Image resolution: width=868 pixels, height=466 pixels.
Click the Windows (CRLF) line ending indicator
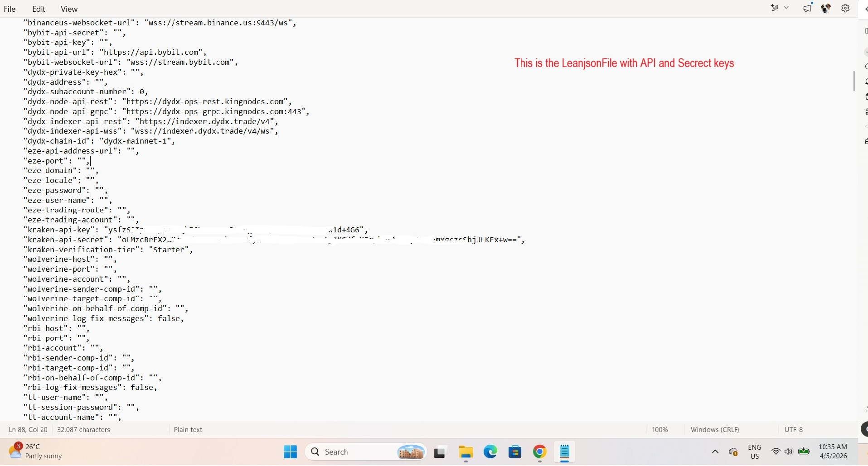point(715,430)
